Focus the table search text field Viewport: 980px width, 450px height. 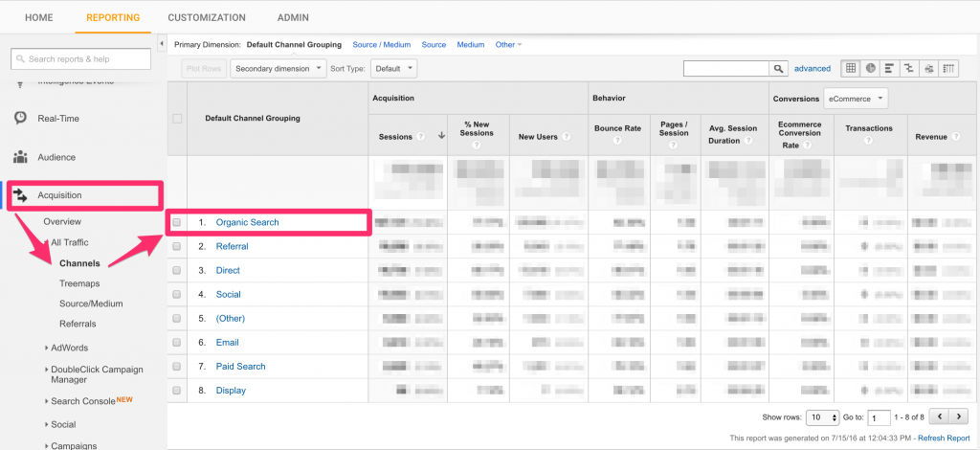coord(726,69)
